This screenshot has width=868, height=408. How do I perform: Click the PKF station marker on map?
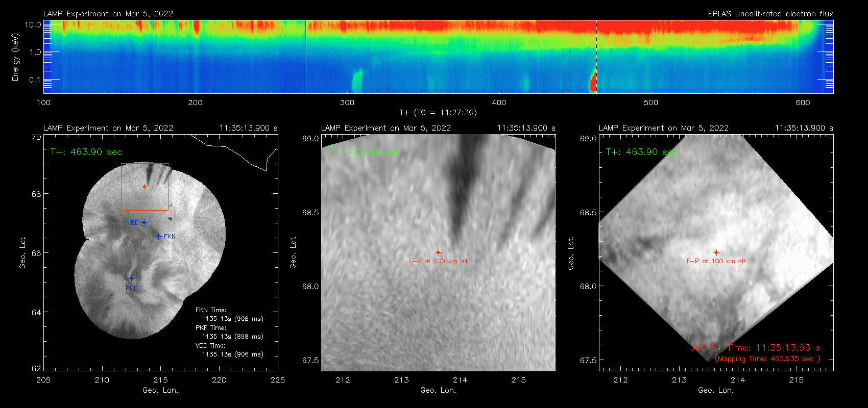tap(131, 278)
